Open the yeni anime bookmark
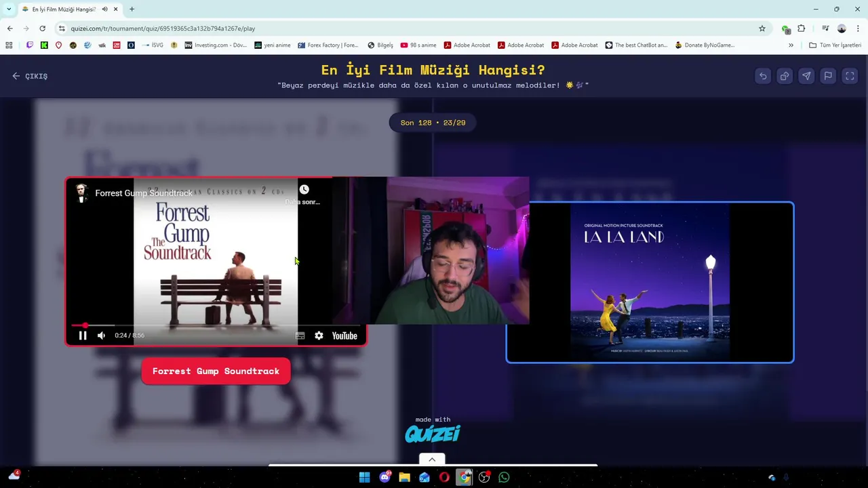This screenshot has height=488, width=868. 273,45
